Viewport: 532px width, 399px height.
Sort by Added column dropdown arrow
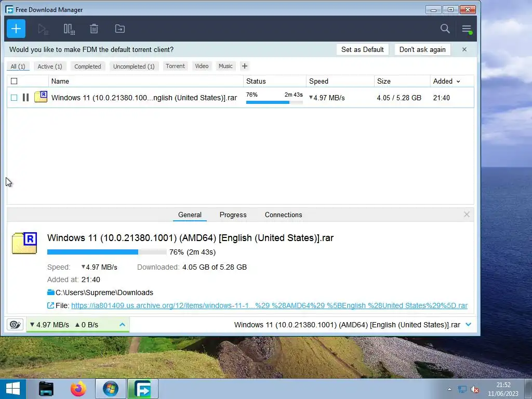[x=458, y=82]
